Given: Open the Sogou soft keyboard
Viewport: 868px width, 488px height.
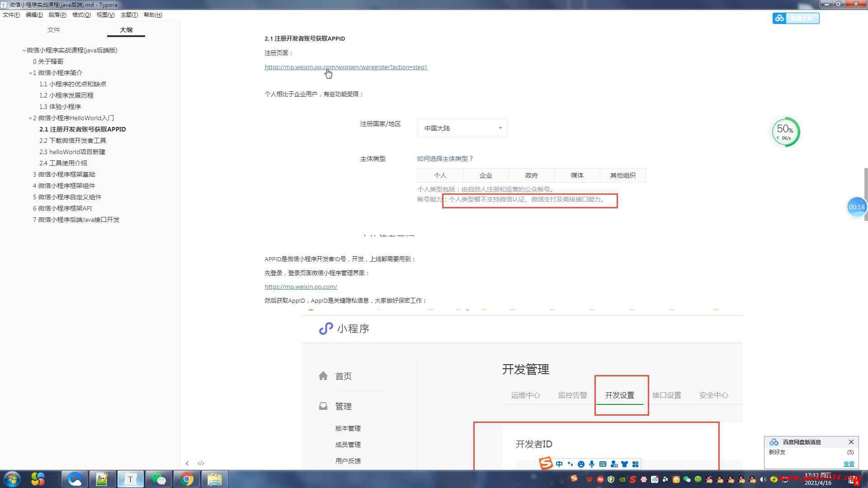Looking at the screenshot, I should click(x=603, y=464).
